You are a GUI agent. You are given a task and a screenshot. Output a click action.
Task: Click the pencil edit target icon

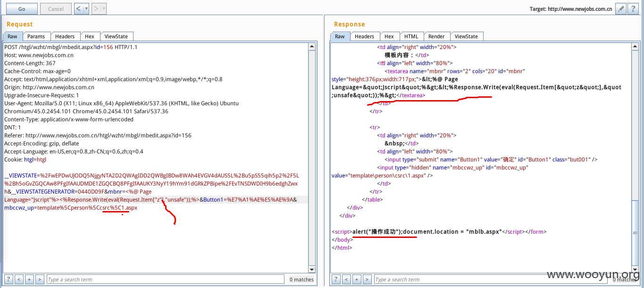pos(621,8)
